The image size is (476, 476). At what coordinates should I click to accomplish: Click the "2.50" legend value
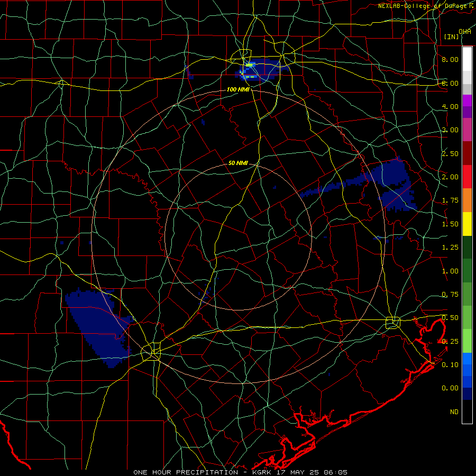pos(450,153)
